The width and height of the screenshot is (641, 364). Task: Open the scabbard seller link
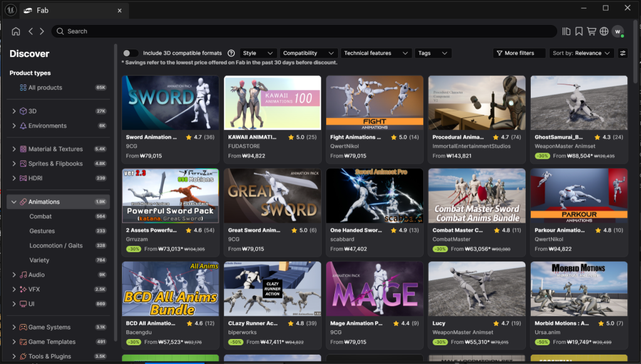[x=342, y=240]
